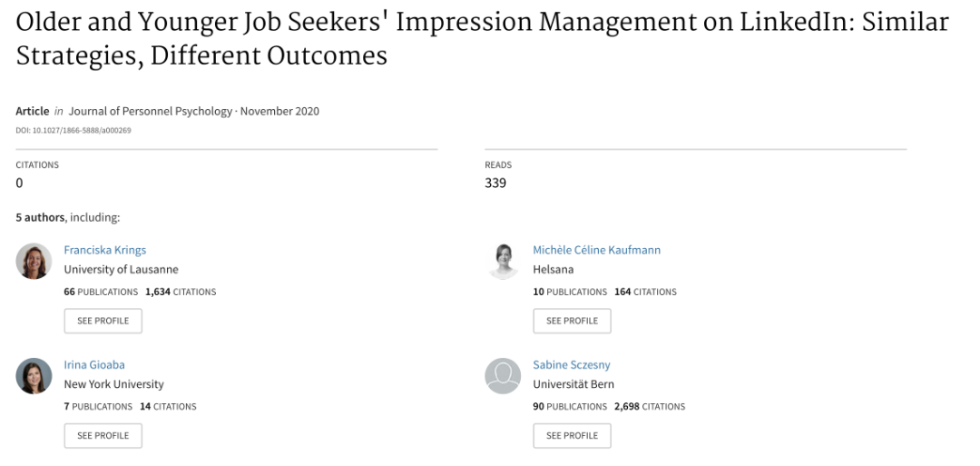Click Franciska Krings' 66 publications stat
Viewport: 980px width, 466px height.
(101, 292)
